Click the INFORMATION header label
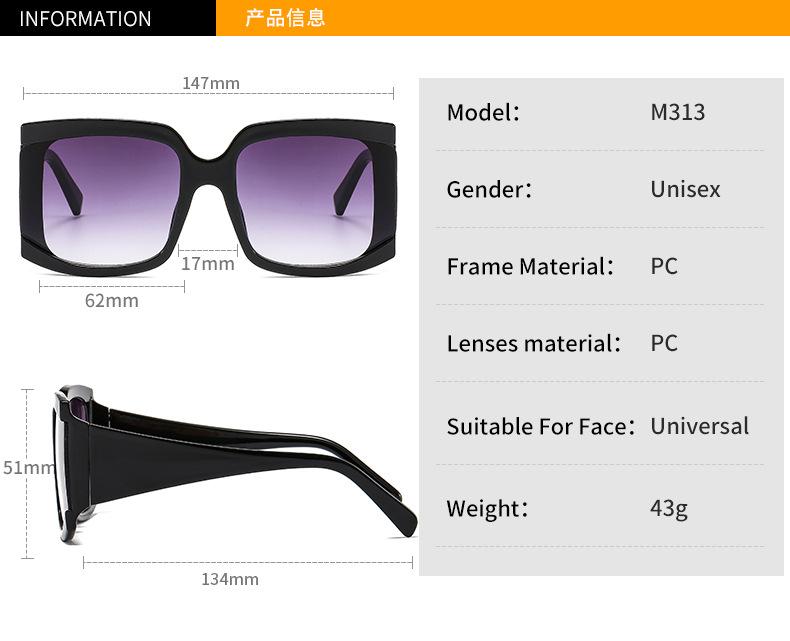Screen dimensions: 790x641 (x=85, y=19)
